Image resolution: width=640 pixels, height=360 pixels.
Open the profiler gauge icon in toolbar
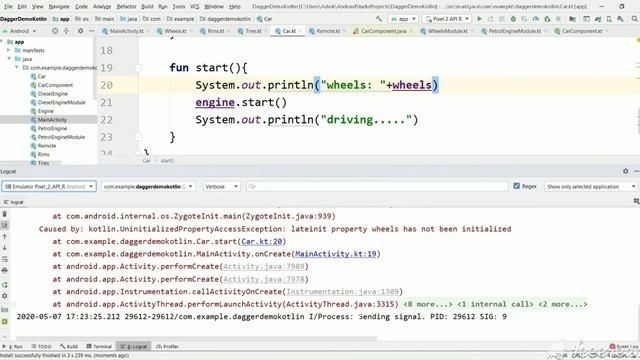point(536,19)
